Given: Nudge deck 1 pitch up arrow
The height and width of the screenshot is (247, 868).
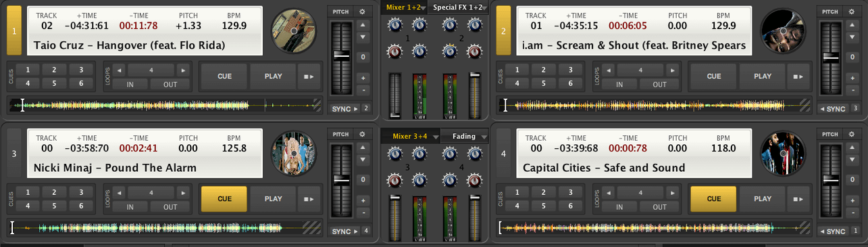Looking at the screenshot, I should tap(363, 25).
